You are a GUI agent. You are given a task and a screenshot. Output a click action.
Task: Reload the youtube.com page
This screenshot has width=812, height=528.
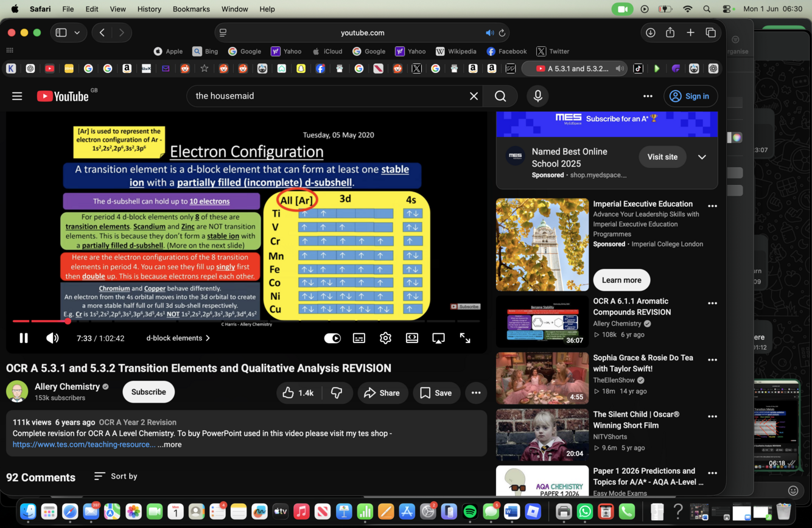502,33
